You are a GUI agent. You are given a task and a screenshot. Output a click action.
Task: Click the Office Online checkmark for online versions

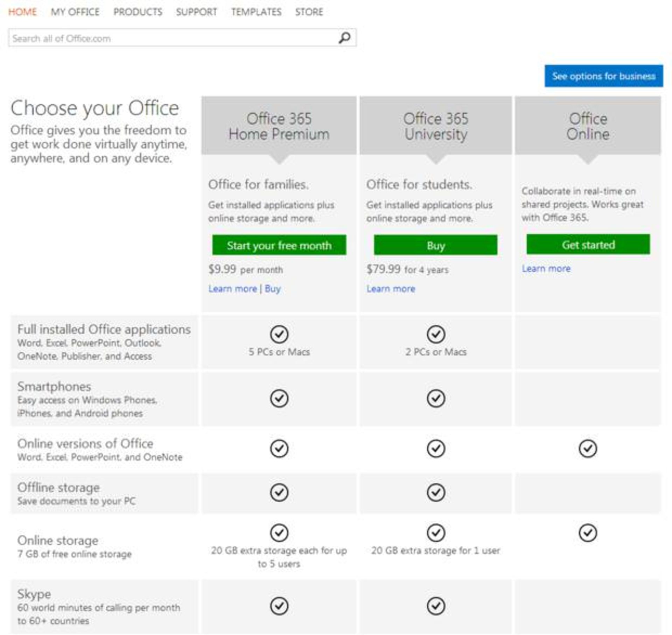[588, 449]
